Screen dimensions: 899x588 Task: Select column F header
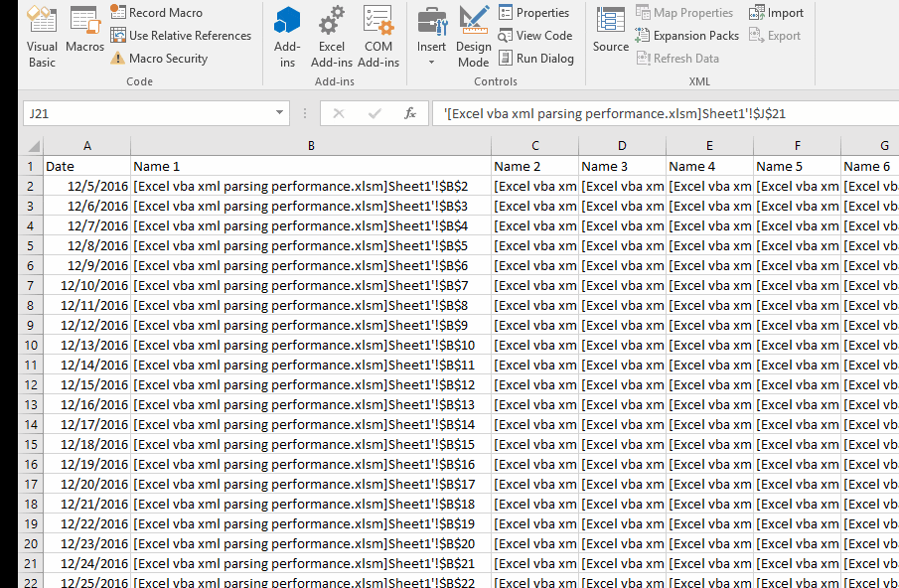click(x=798, y=146)
